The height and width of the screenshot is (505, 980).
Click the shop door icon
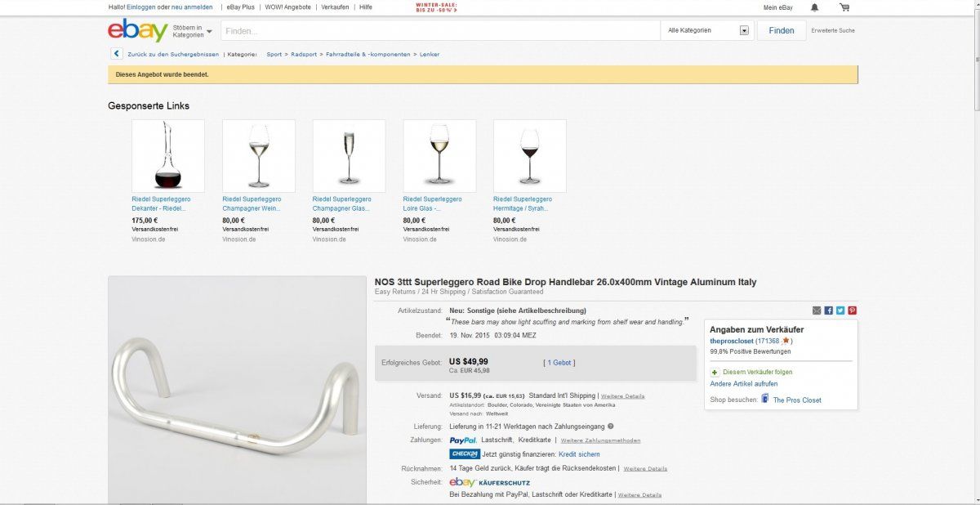(x=764, y=399)
